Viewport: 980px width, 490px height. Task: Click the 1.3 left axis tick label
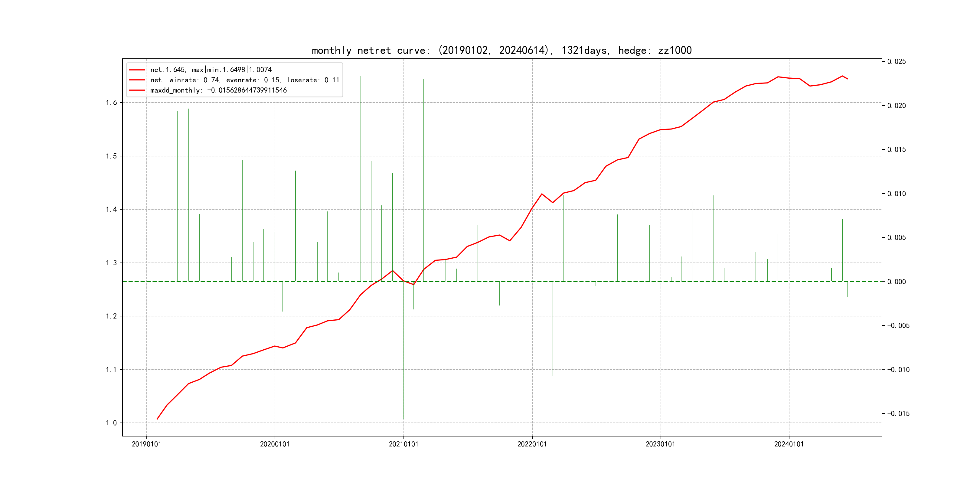click(111, 263)
